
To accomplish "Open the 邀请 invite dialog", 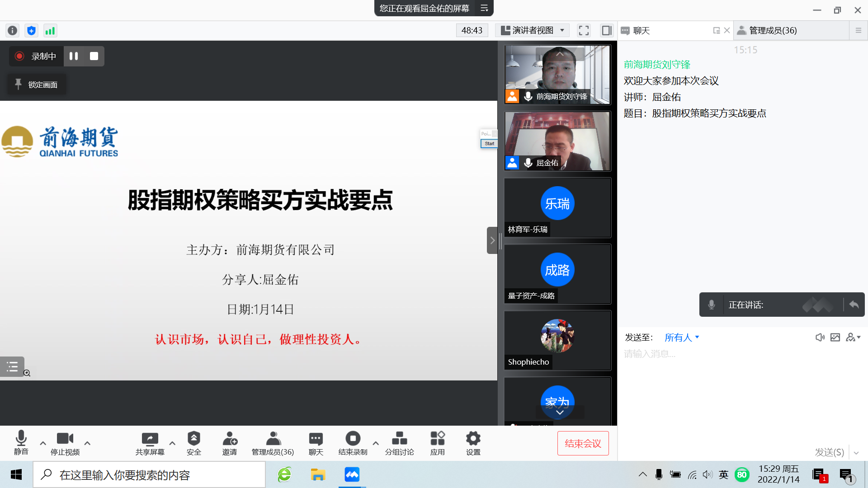I will pyautogui.click(x=230, y=442).
